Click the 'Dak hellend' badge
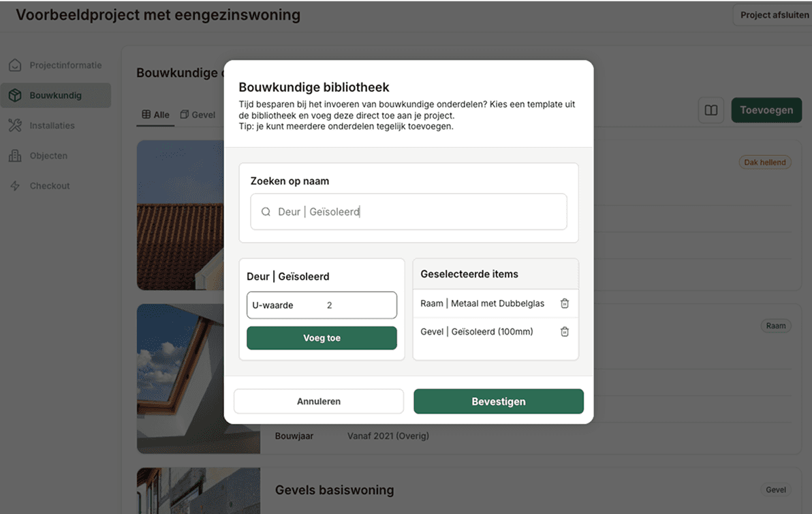The height and width of the screenshot is (514, 812). point(765,162)
